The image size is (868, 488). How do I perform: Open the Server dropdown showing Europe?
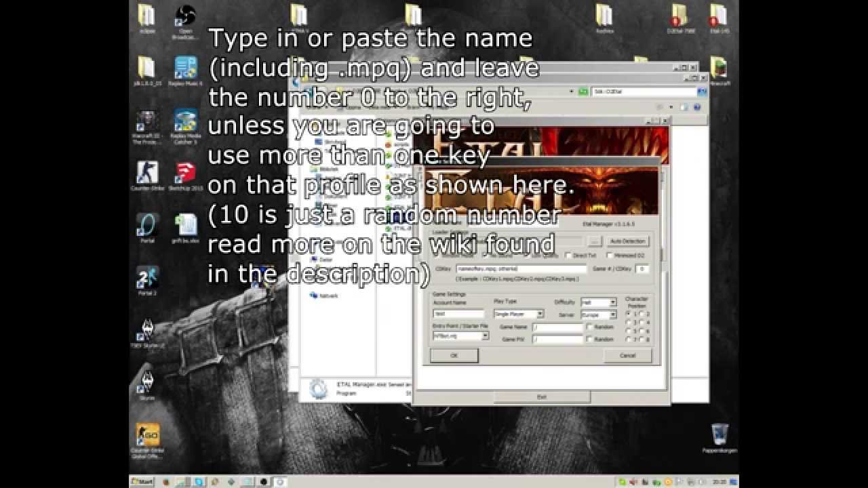(598, 315)
